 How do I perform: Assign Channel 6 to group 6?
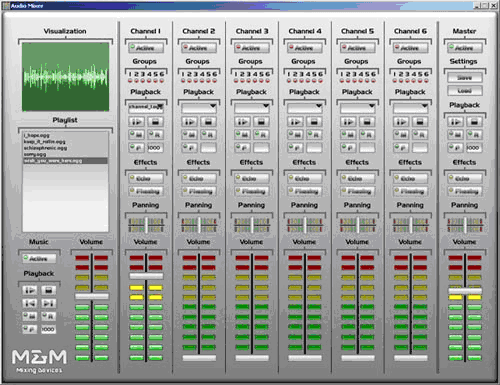tap(426, 81)
